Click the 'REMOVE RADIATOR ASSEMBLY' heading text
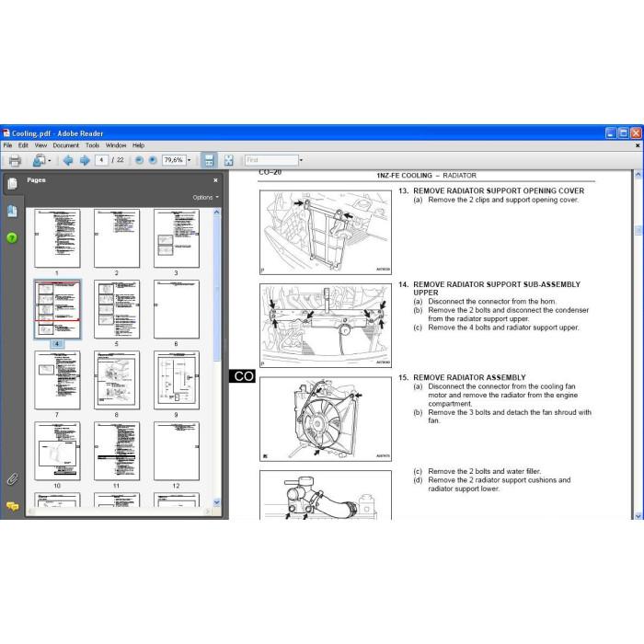644x644 pixels. 469,377
